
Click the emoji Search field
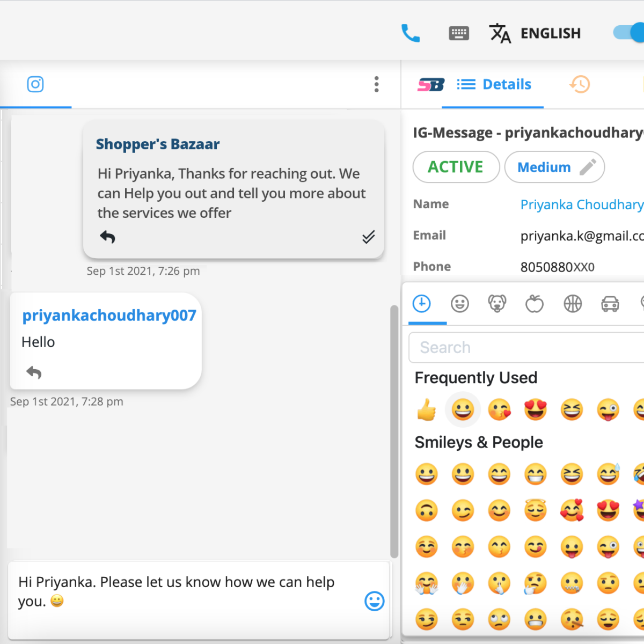point(526,348)
